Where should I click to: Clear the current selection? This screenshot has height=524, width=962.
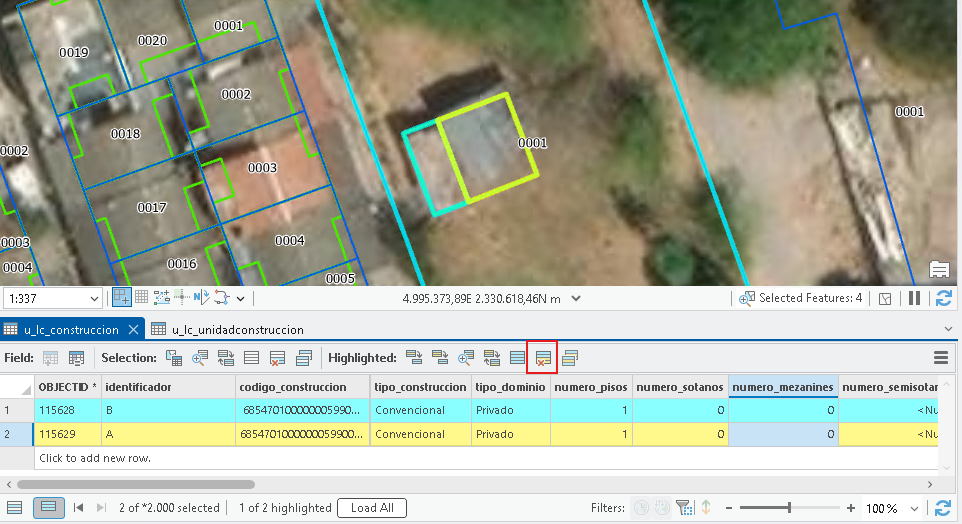pos(252,358)
